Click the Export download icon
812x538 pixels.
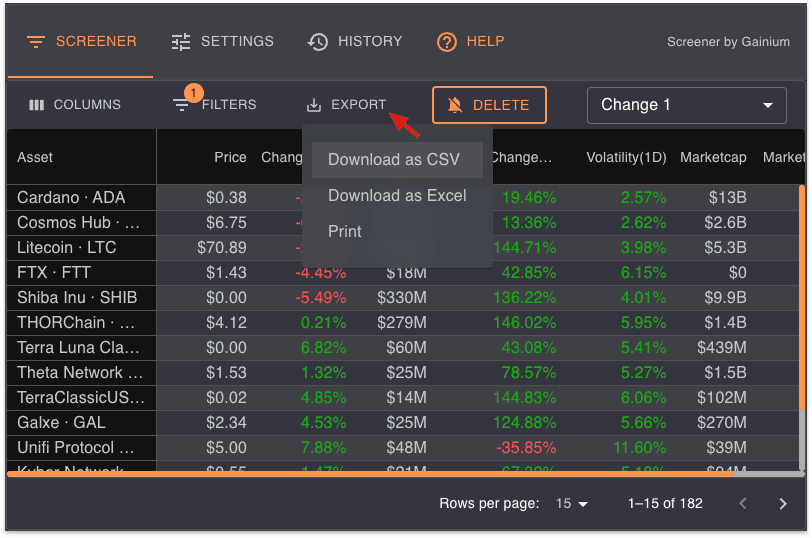point(314,105)
